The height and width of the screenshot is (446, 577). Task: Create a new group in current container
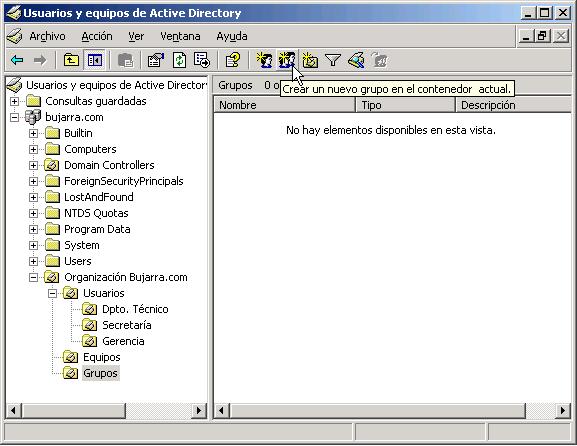286,60
